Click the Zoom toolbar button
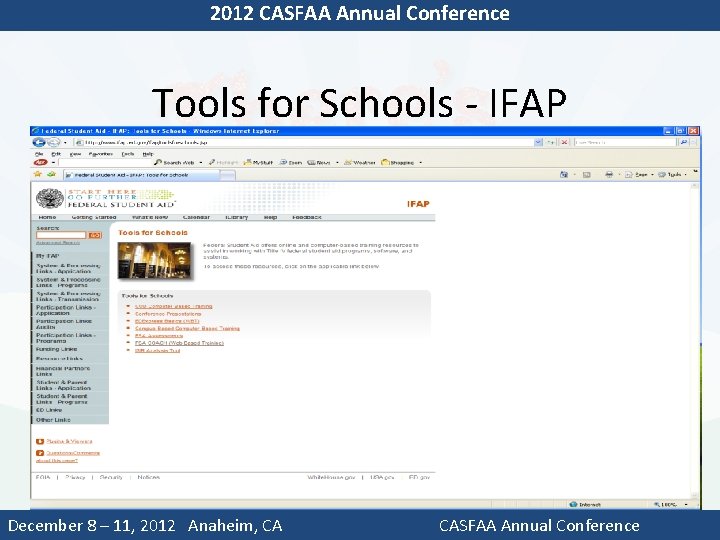720x540 pixels. [291, 163]
